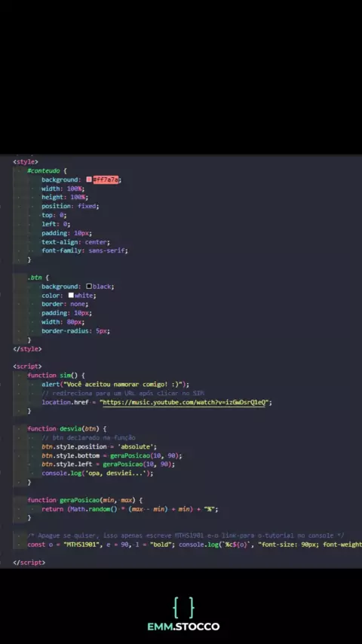
Task: Click the 'redireciona para um URL' comment
Action: click(123, 394)
